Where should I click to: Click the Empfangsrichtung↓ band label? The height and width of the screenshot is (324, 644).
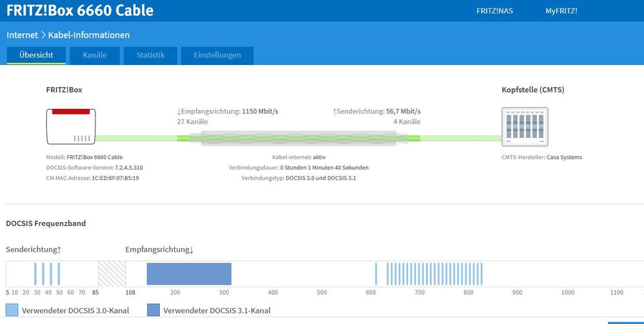pos(159,250)
